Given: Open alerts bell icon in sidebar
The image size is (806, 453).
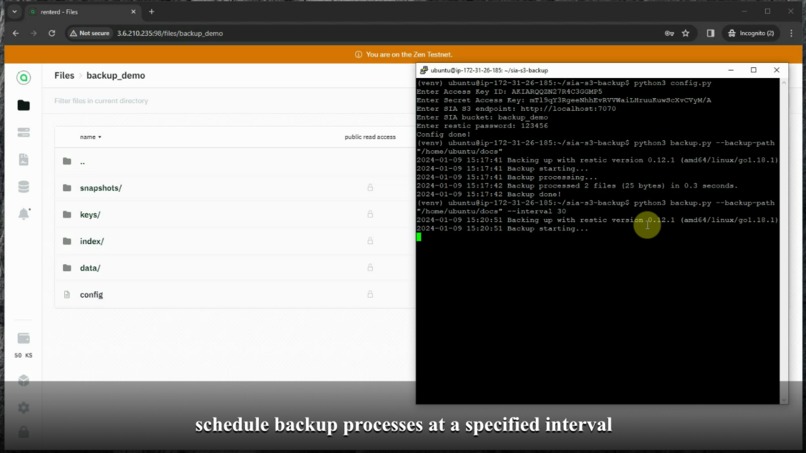Looking at the screenshot, I should (24, 214).
